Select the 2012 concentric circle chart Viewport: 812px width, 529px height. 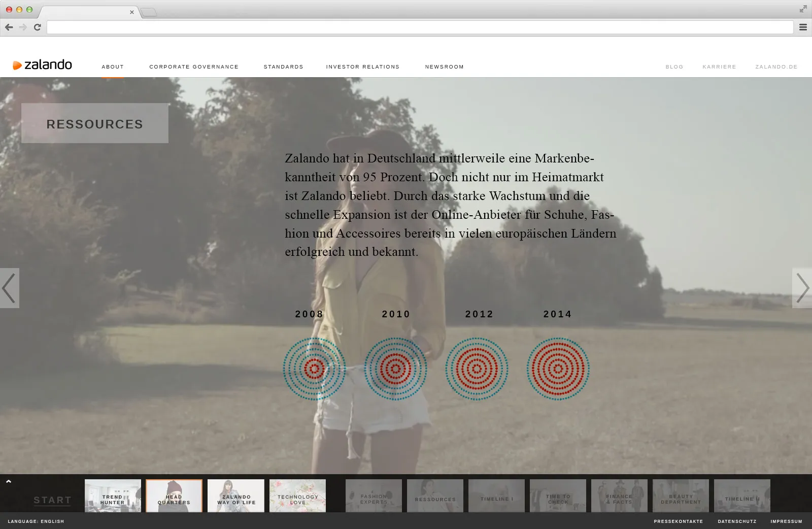pyautogui.click(x=477, y=369)
